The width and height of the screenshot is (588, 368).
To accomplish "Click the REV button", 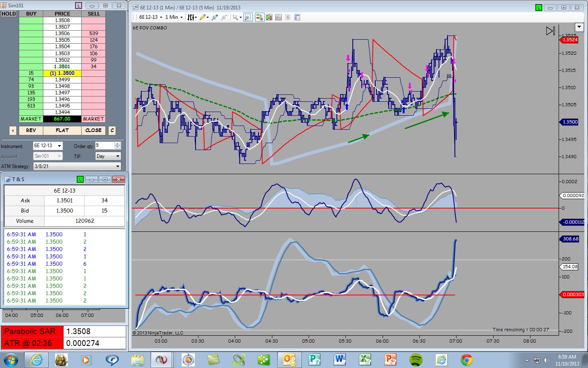I will tap(31, 130).
